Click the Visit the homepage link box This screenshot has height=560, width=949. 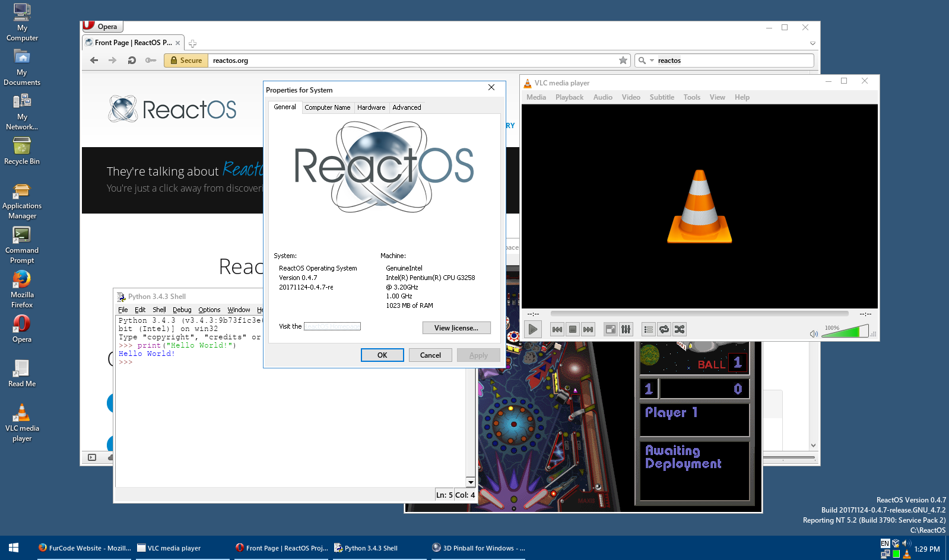click(332, 326)
